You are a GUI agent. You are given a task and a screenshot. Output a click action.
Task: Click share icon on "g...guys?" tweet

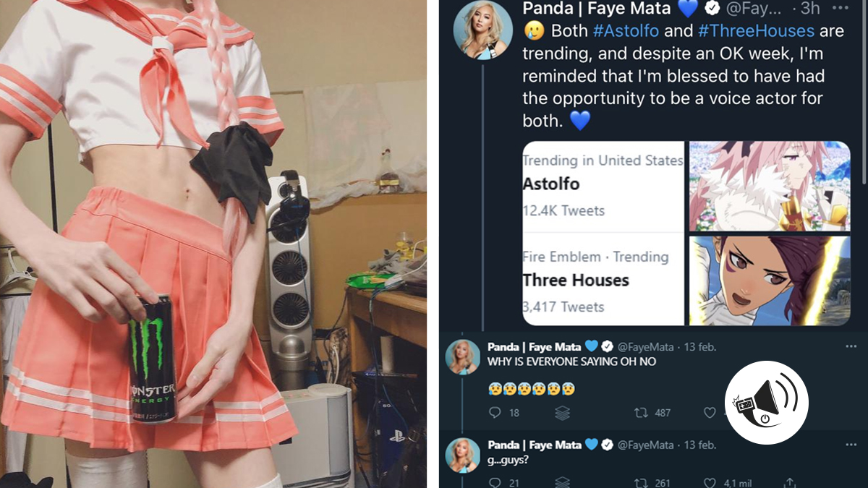790,482
